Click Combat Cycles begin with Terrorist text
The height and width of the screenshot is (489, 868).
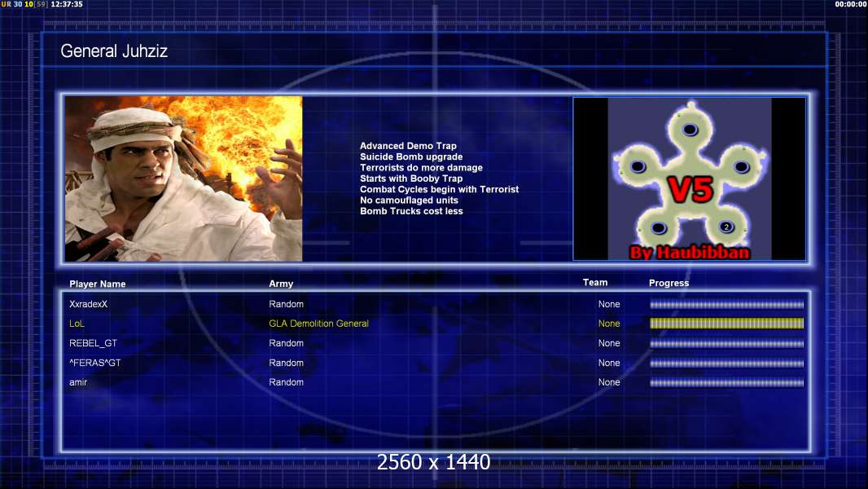pyautogui.click(x=440, y=189)
